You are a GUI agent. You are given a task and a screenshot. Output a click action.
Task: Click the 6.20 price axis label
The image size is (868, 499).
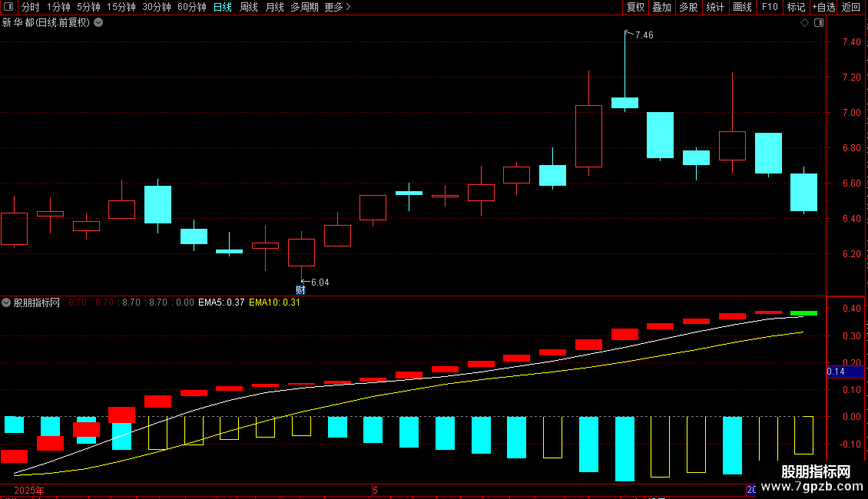pos(851,254)
